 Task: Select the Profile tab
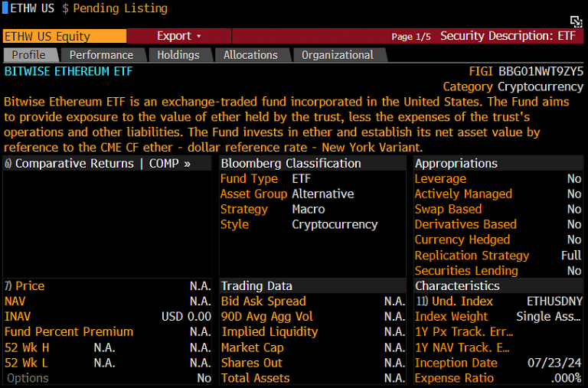pos(29,55)
